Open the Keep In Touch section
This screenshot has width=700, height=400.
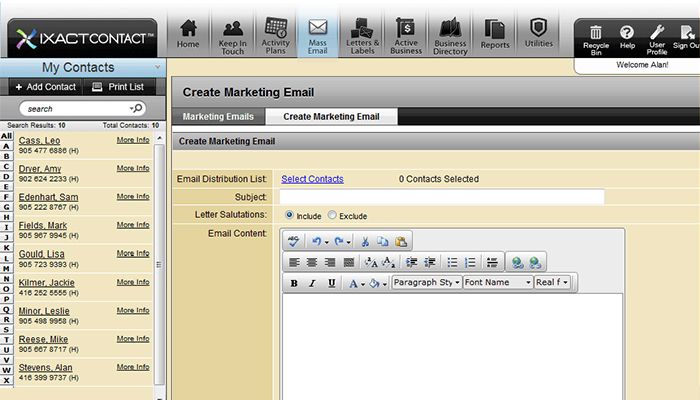(232, 37)
